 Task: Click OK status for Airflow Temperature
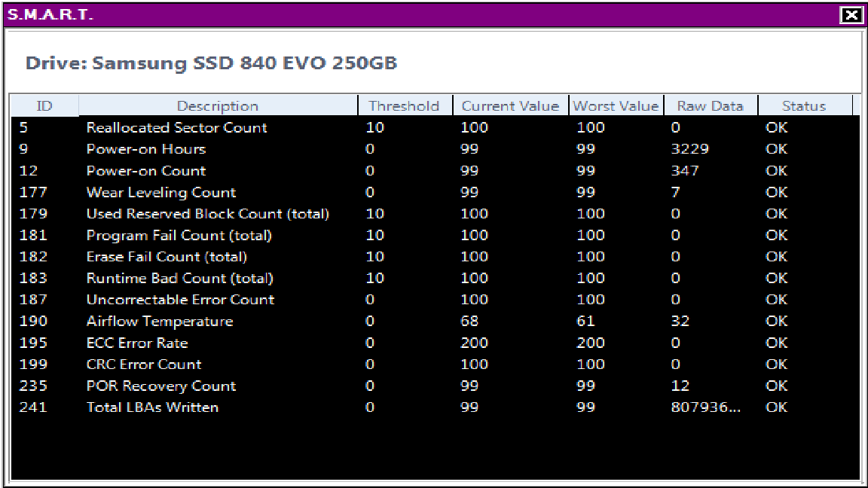pos(777,321)
